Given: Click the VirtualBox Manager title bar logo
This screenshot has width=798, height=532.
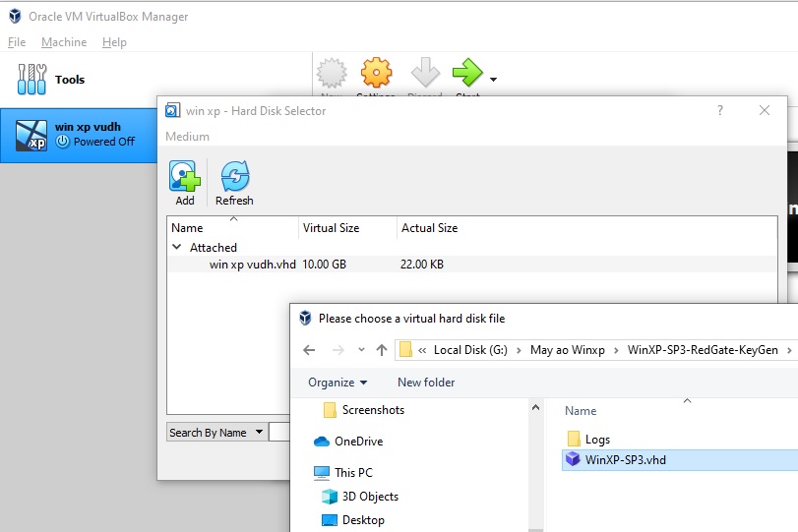Looking at the screenshot, I should click(16, 17).
